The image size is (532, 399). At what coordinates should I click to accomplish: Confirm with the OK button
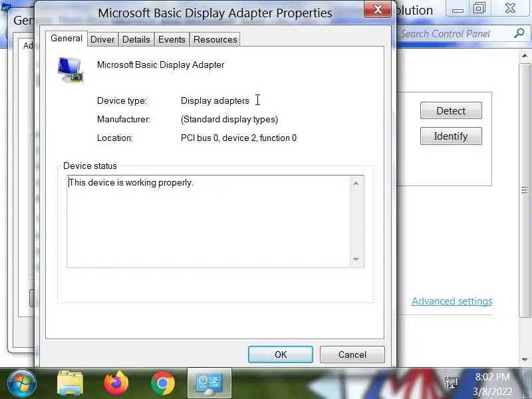click(x=281, y=354)
